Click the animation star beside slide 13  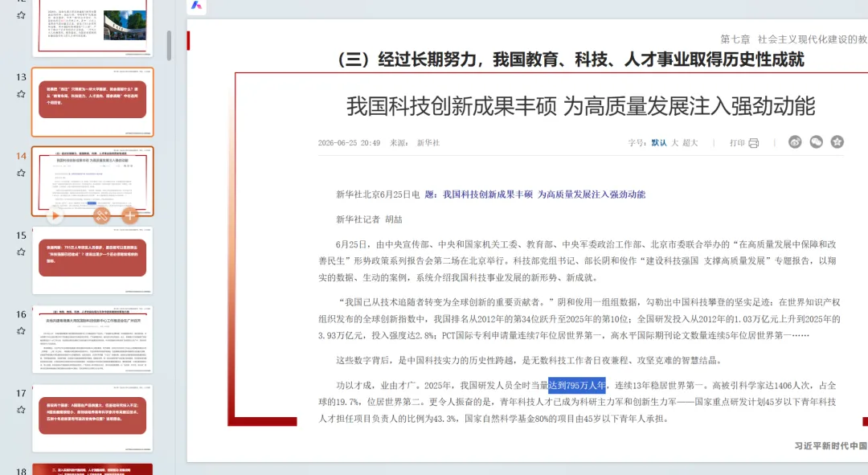pos(21,94)
